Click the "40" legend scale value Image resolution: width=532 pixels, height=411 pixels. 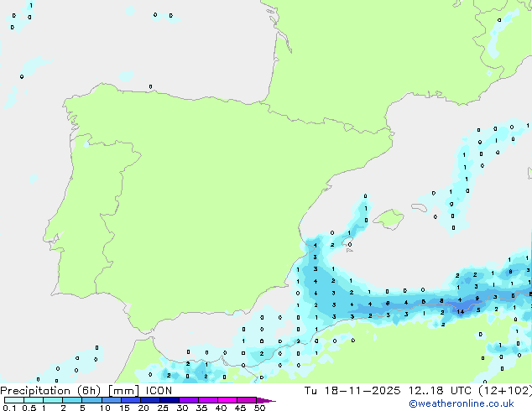pos(221,408)
